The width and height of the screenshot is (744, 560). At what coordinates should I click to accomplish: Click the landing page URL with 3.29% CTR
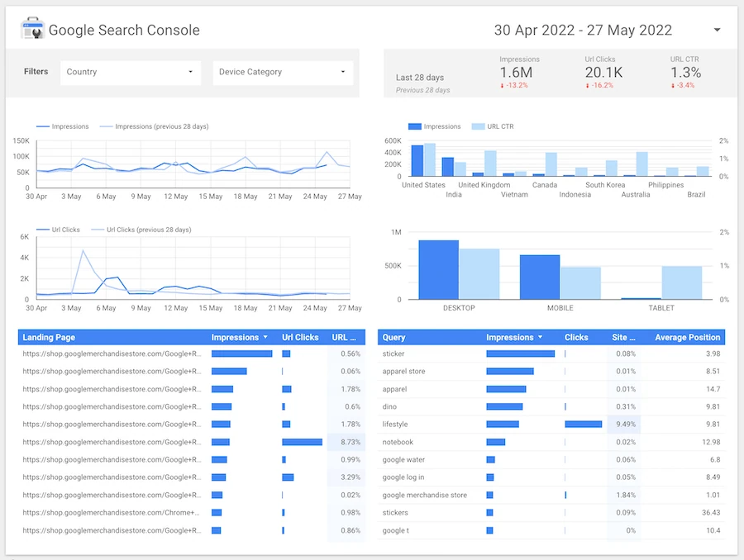[112, 477]
